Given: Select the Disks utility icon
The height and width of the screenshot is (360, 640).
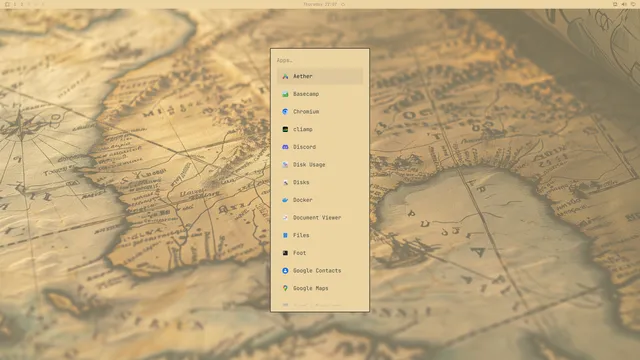Looking at the screenshot, I should 285,182.
